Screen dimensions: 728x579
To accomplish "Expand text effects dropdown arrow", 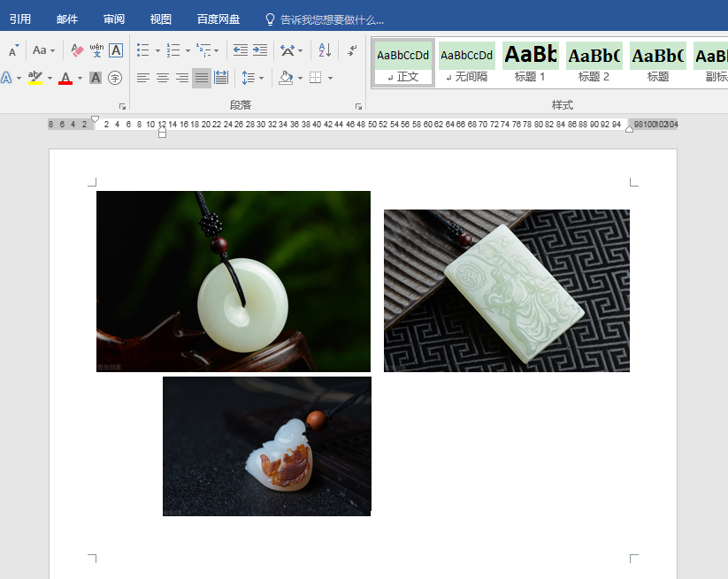I will [19, 78].
